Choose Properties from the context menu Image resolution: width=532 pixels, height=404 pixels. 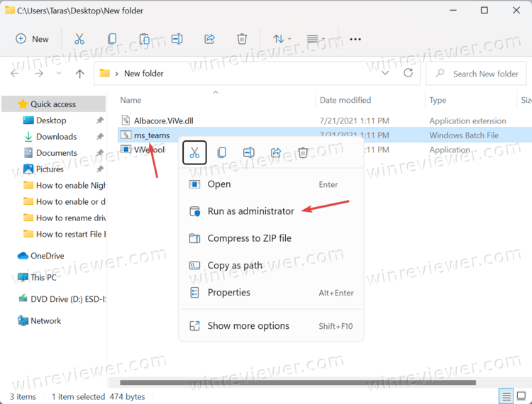coord(271,293)
